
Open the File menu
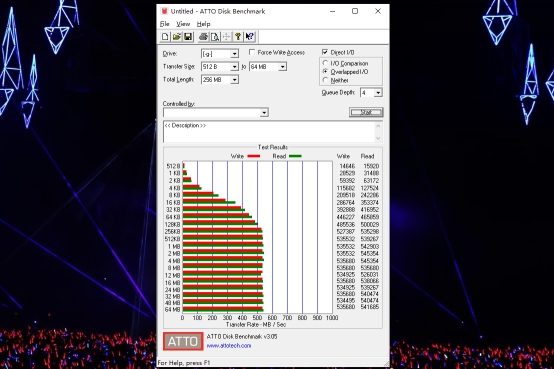(x=165, y=24)
